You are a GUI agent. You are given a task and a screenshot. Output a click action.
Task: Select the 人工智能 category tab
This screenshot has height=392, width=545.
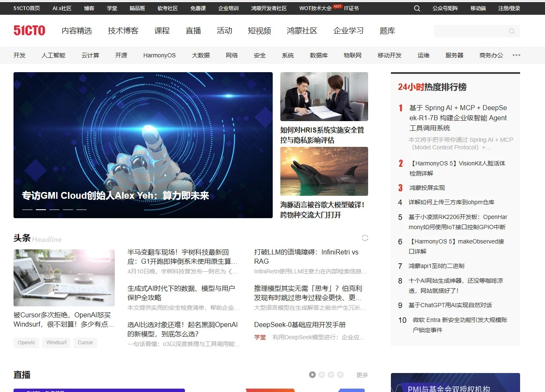(53, 55)
